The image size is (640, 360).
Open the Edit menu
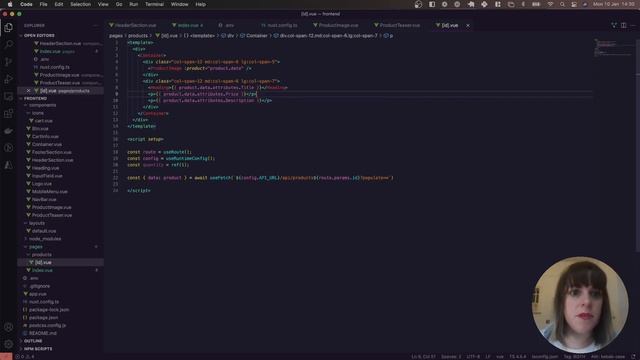pyautogui.click(x=59, y=4)
